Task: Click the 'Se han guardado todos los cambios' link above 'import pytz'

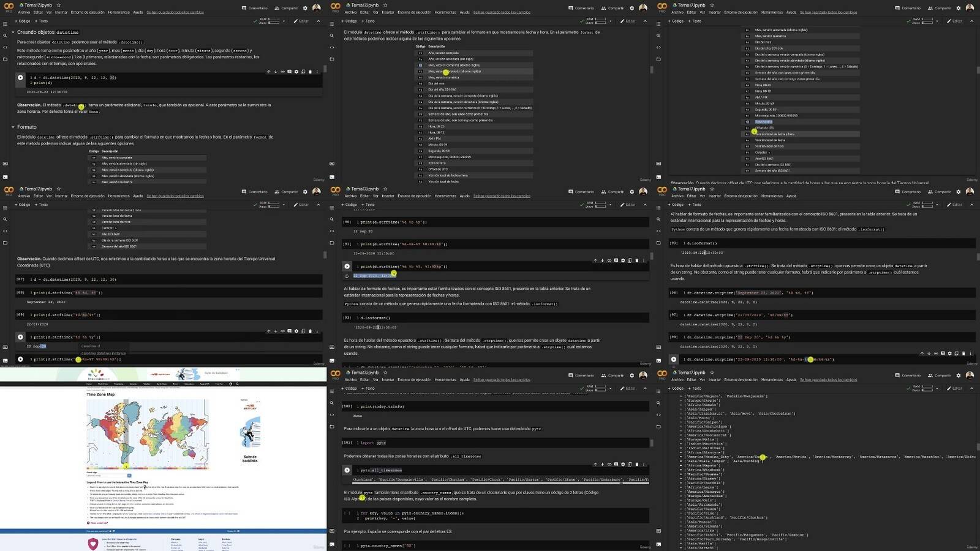Action: (502, 379)
